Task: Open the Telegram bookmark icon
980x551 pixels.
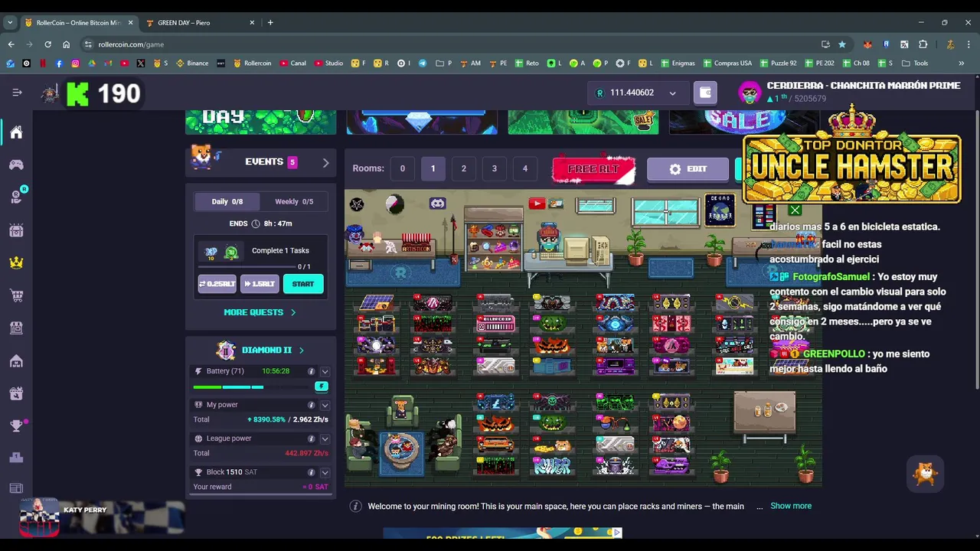Action: tap(423, 64)
